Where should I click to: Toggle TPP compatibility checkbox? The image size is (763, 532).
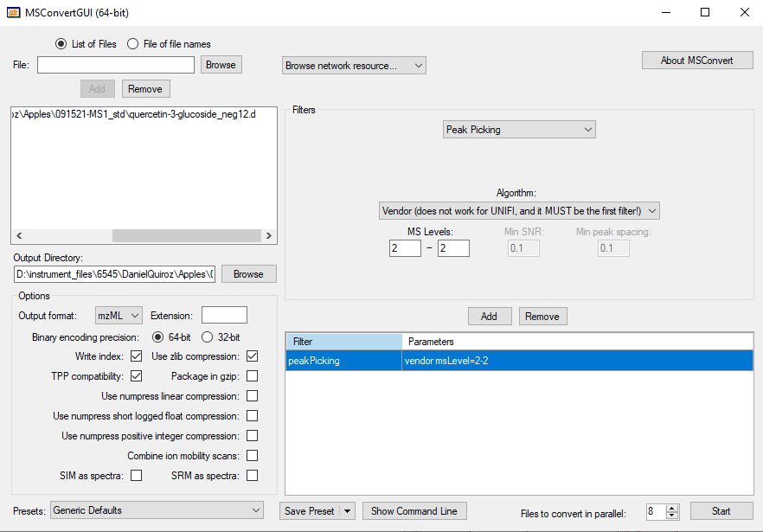pos(137,376)
